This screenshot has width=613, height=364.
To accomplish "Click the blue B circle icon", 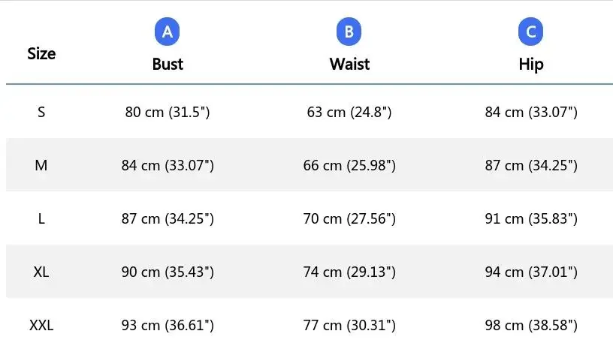I will (349, 32).
